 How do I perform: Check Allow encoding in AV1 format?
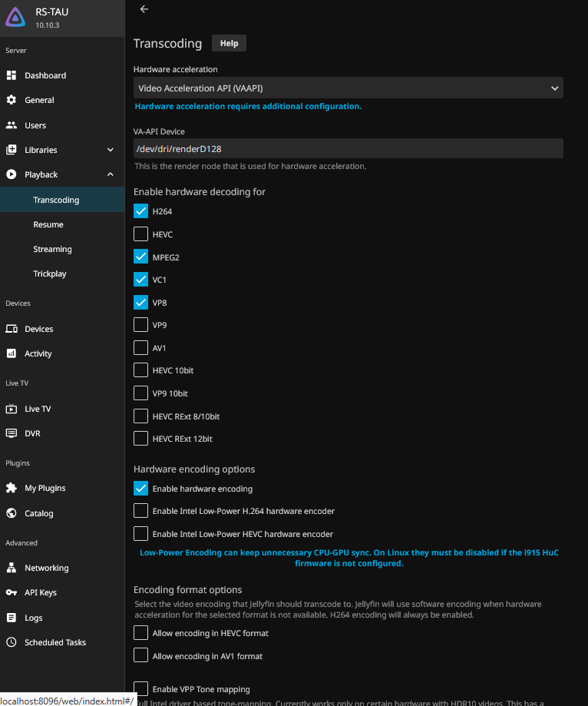click(141, 655)
